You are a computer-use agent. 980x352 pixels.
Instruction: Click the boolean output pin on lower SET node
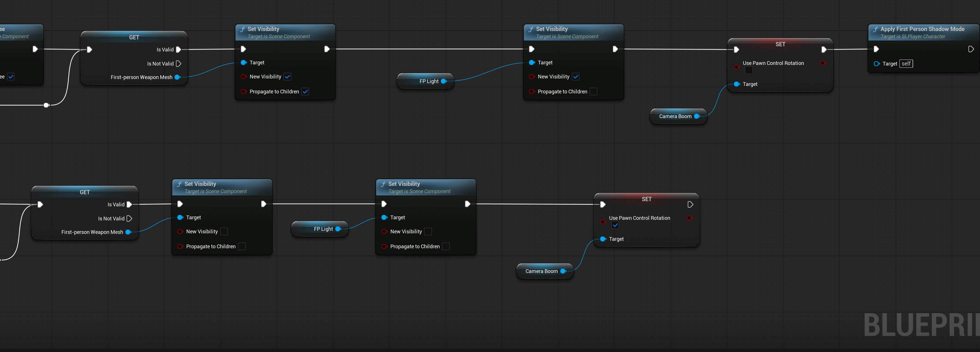tap(689, 218)
